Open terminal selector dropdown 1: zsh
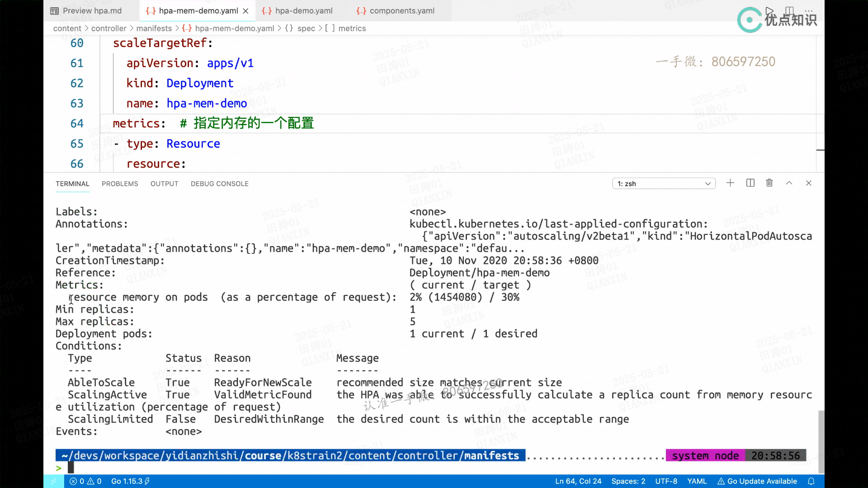The height and width of the screenshot is (488, 868). coord(664,183)
